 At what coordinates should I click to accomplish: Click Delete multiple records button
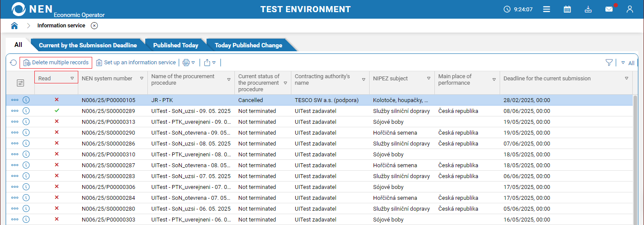pyautogui.click(x=56, y=63)
